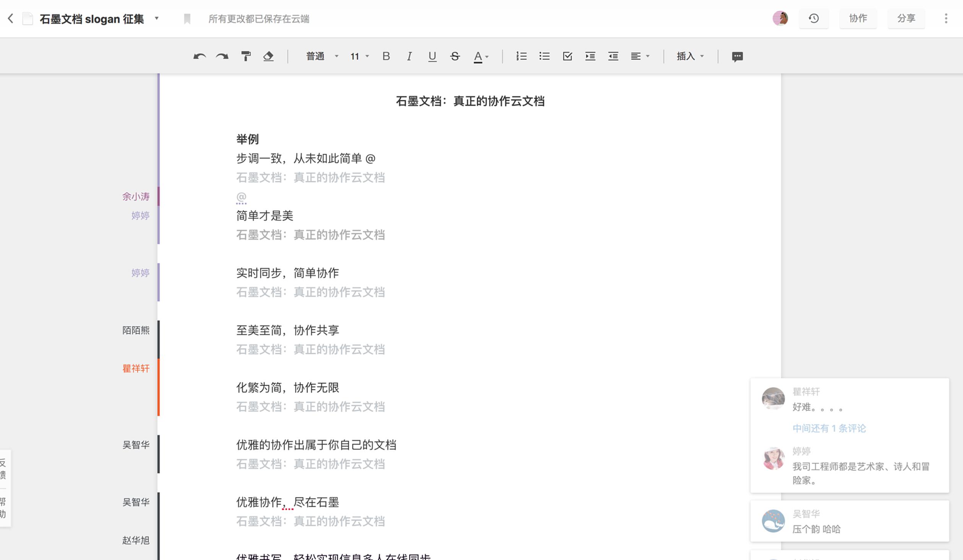Open the three-dot more menu

coord(946,18)
